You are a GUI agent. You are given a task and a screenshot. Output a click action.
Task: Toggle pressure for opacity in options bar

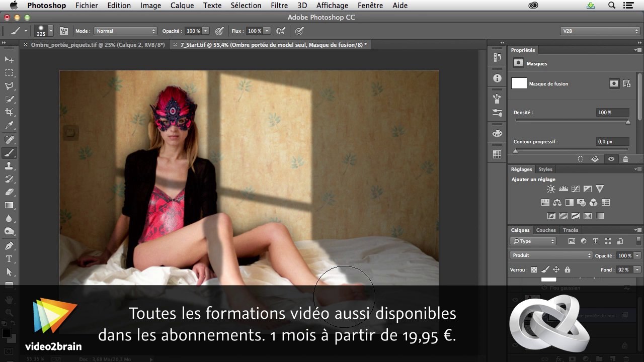[x=219, y=31]
